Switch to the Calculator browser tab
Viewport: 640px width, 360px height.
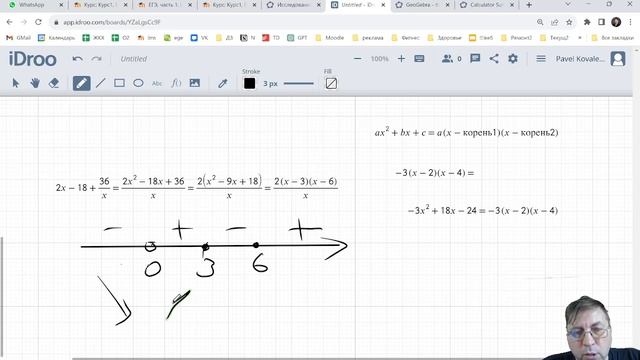click(486, 5)
